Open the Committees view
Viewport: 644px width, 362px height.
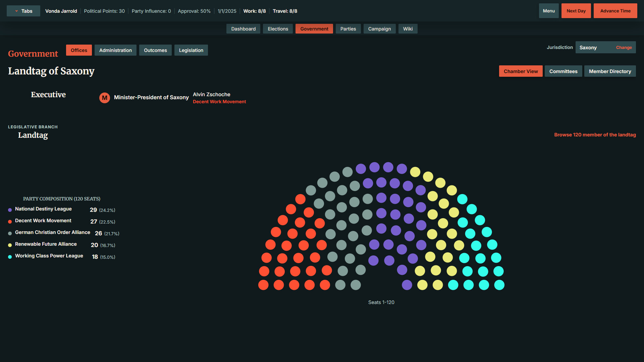pyautogui.click(x=563, y=71)
